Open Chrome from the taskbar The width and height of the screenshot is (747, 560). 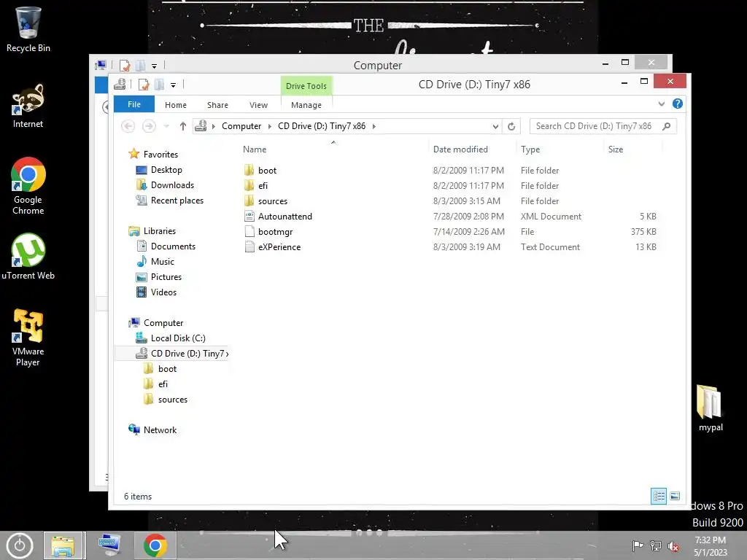(155, 545)
